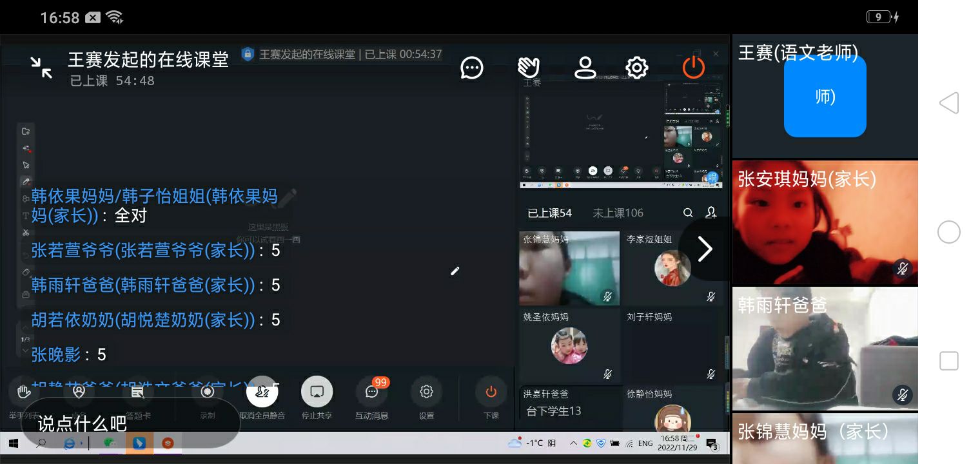Expand the video panel with right chevron
980x464 pixels.
click(x=705, y=249)
